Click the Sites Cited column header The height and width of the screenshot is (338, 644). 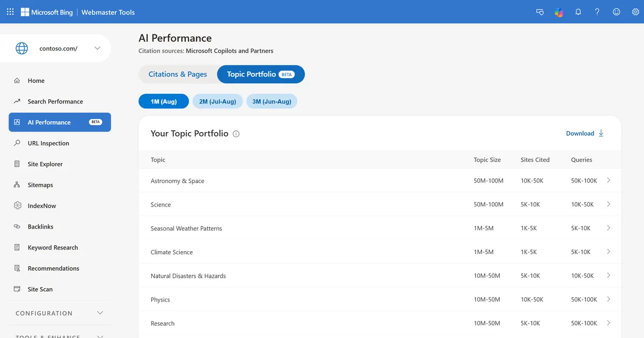pos(535,160)
